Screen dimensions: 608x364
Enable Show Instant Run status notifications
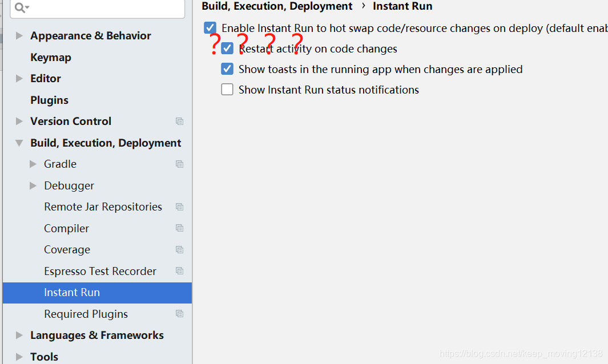coord(227,89)
